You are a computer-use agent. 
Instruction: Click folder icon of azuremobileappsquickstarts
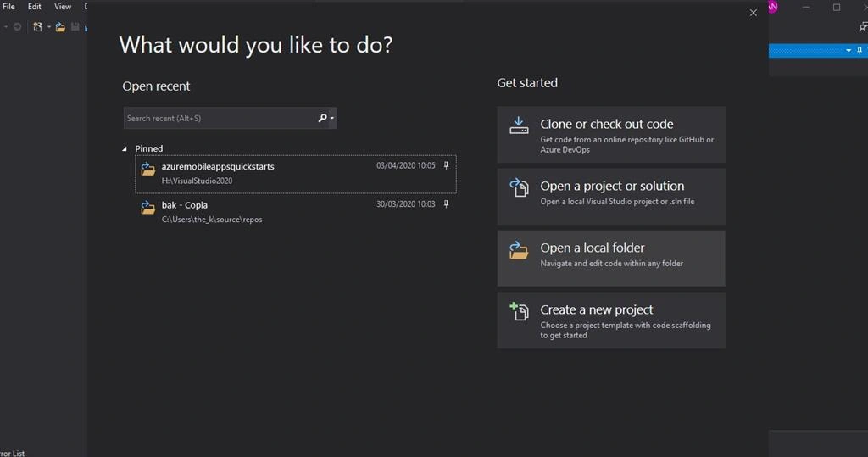pos(147,169)
